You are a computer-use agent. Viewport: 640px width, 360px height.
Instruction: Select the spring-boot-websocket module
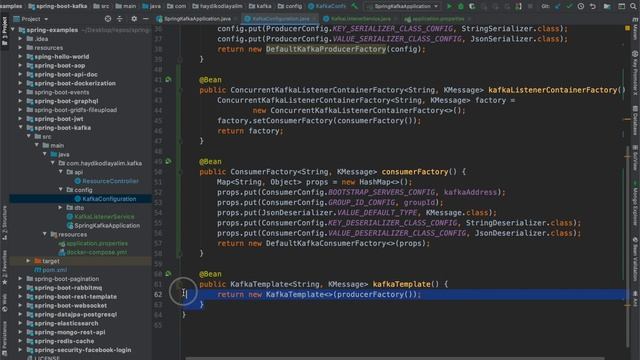click(70, 305)
